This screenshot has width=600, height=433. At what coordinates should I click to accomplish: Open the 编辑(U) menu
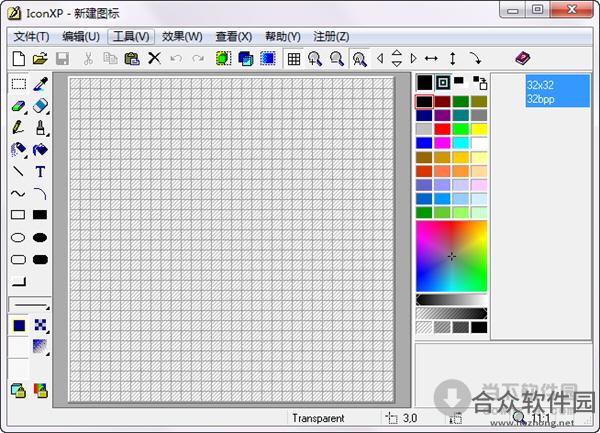pyautogui.click(x=81, y=37)
